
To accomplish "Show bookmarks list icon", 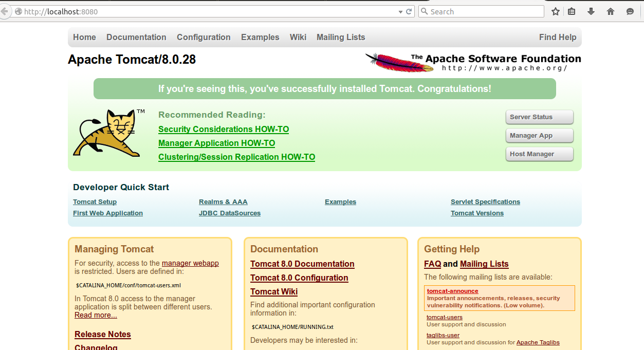I will click(572, 11).
